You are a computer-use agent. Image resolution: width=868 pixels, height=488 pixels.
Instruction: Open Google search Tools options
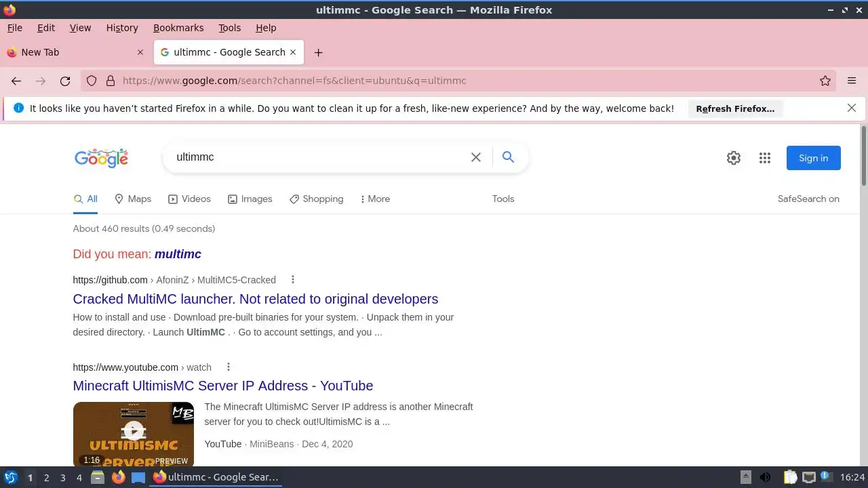click(x=503, y=199)
